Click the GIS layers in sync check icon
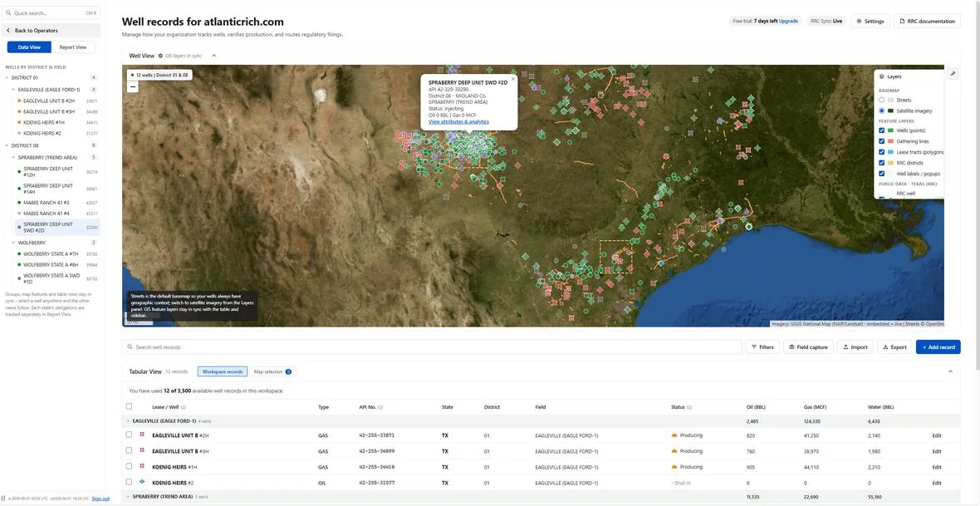This screenshot has width=980, height=506. click(160, 56)
